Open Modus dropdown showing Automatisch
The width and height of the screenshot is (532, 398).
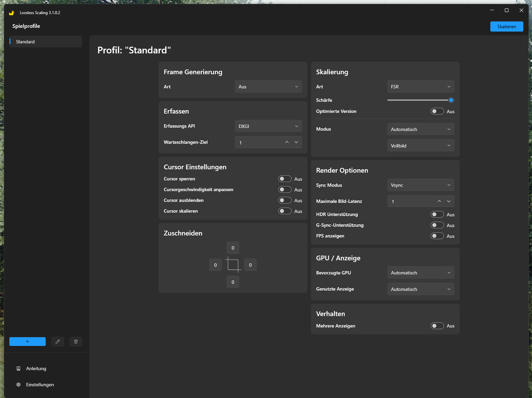[x=421, y=129]
